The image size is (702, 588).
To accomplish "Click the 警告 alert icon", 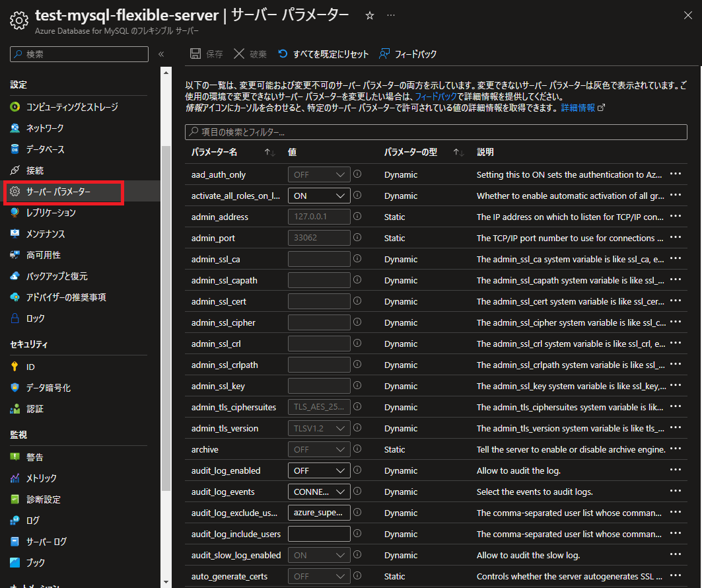I will pos(15,457).
